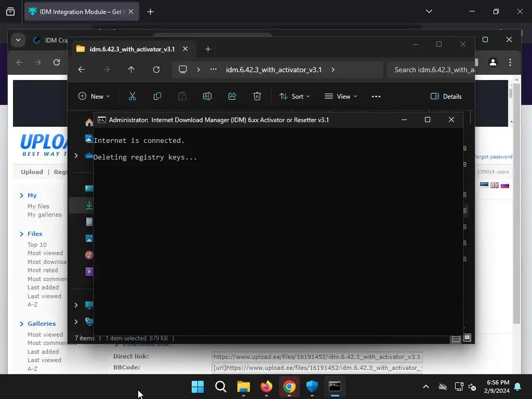Open Chrome tab search dropdown arrow

pyautogui.click(x=18, y=40)
